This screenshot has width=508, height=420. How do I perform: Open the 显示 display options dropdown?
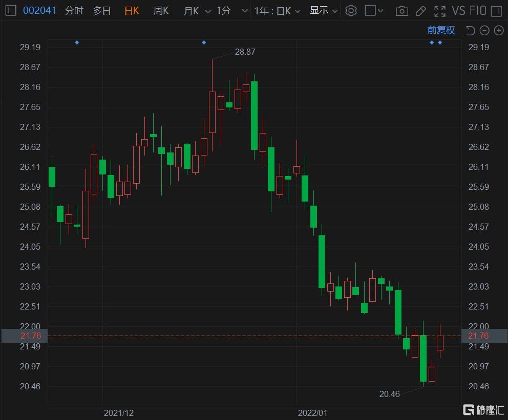tap(324, 11)
